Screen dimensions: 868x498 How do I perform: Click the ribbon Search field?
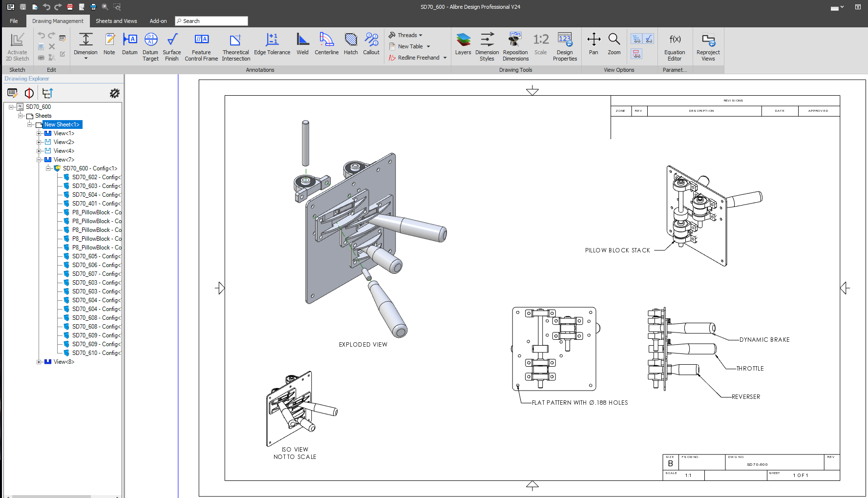pos(212,21)
